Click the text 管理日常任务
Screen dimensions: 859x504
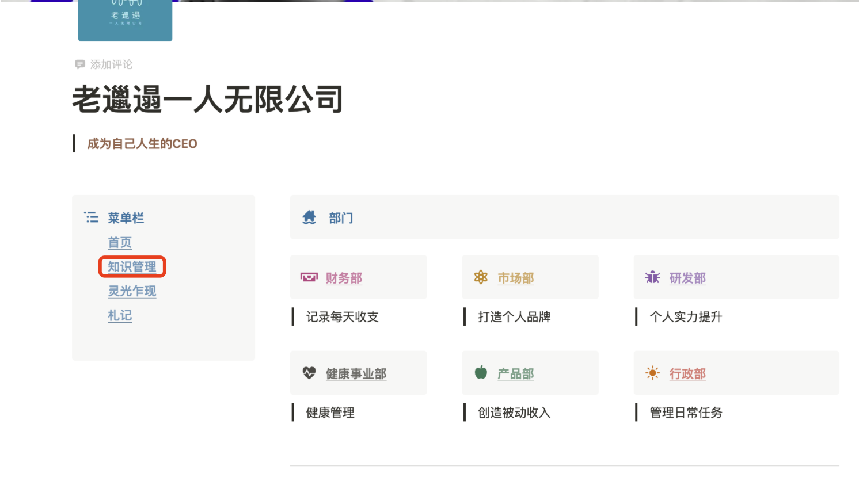[686, 413]
